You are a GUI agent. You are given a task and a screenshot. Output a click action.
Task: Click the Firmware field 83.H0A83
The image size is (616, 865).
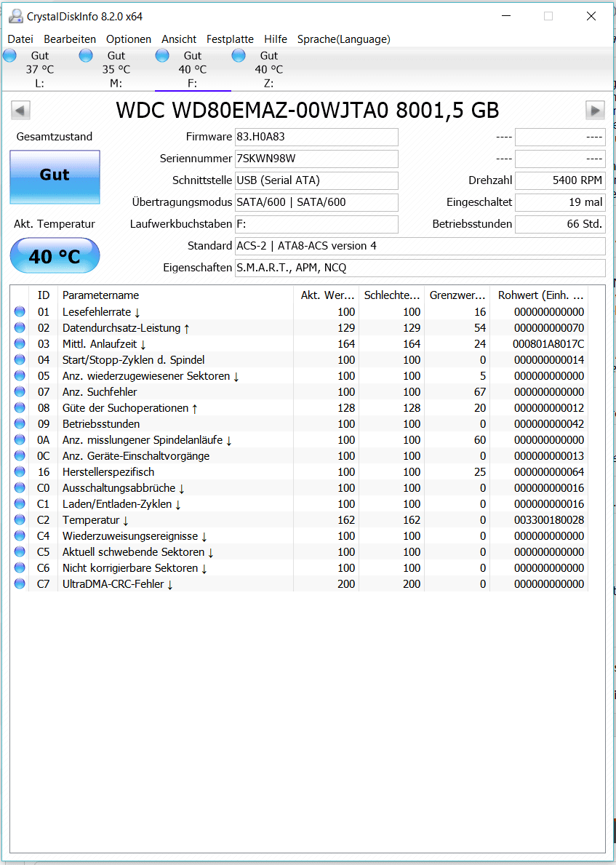point(316,137)
